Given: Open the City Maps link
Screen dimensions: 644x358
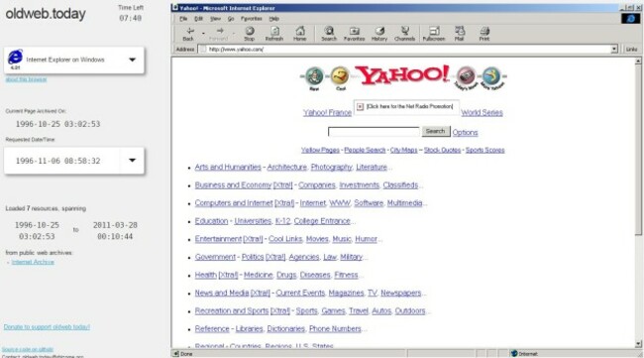Looking at the screenshot, I should point(403,150).
